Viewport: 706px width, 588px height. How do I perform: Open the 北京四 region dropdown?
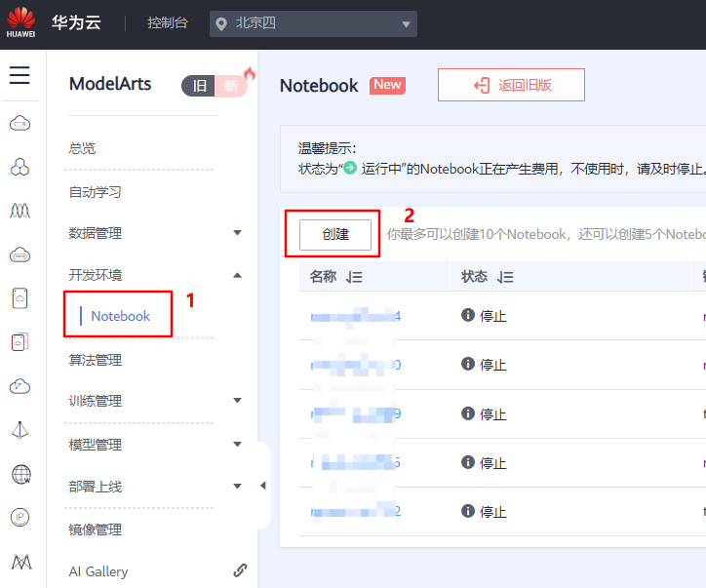point(313,23)
